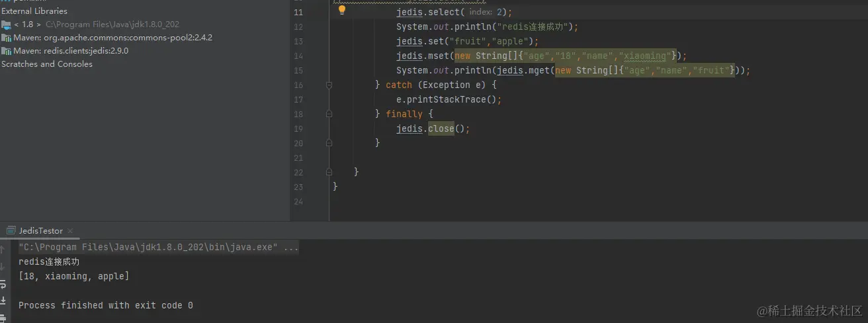Click 'mset' method on line 14
868x323 pixels.
point(439,56)
